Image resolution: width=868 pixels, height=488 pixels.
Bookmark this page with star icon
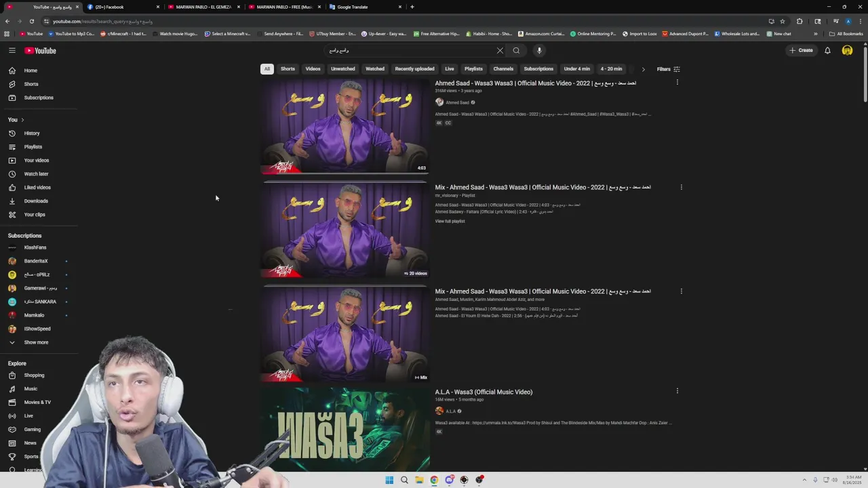[x=782, y=21]
